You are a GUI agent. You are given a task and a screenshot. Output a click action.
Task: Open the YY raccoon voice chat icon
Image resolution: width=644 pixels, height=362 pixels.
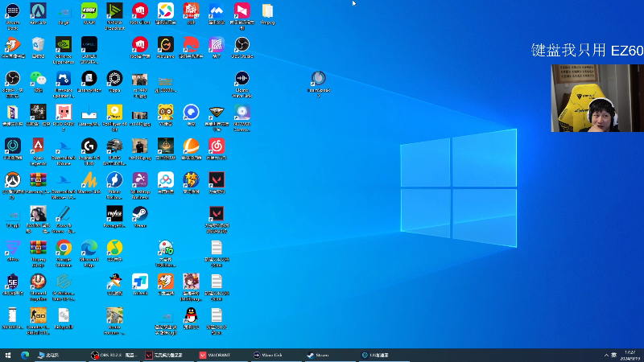166,115
